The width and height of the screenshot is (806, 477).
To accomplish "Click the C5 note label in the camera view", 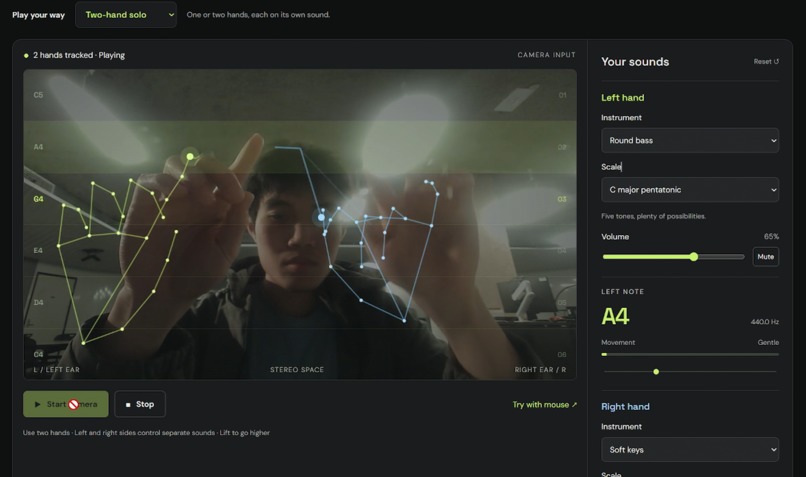I will pyautogui.click(x=39, y=95).
